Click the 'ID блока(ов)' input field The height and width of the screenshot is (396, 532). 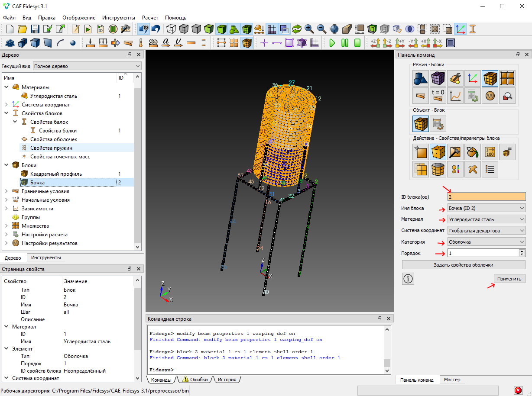(x=487, y=197)
